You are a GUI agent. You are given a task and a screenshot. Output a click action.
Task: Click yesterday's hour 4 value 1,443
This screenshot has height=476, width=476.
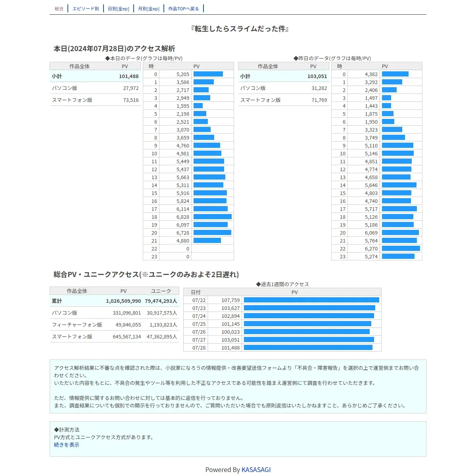(371, 106)
